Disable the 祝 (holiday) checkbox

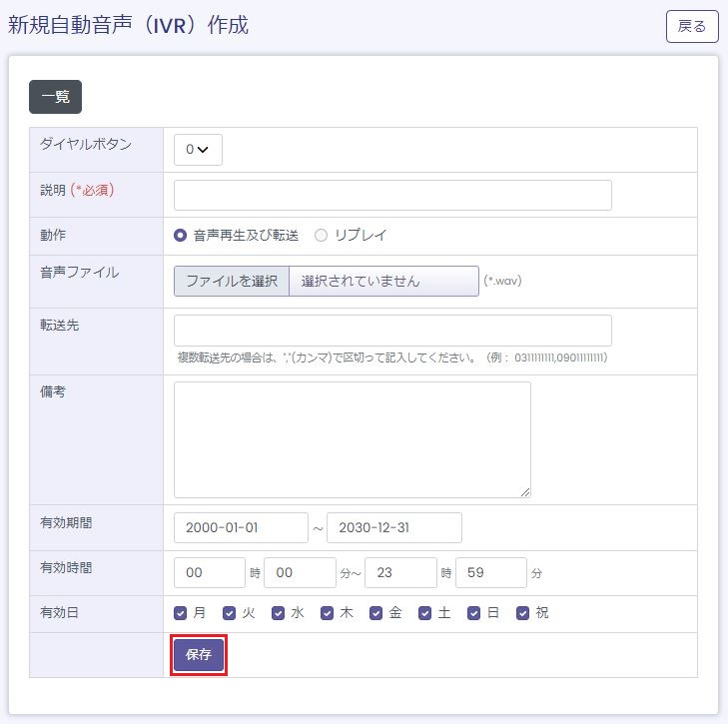coord(522,613)
